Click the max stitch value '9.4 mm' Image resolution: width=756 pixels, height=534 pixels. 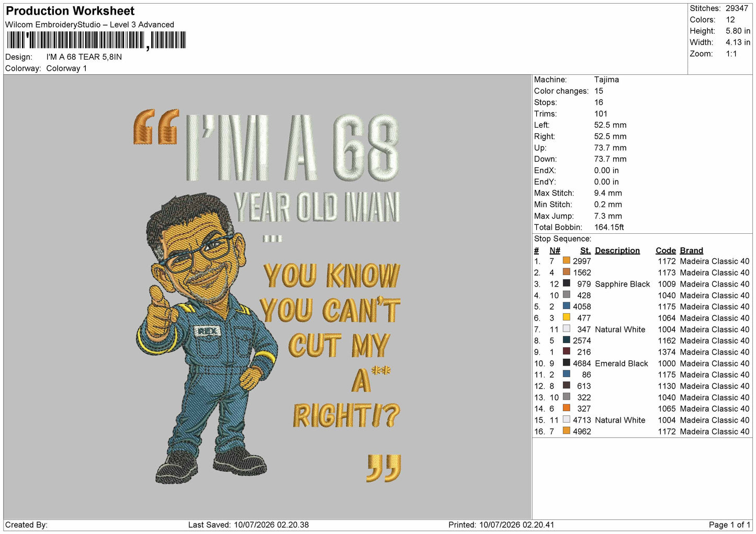click(608, 193)
